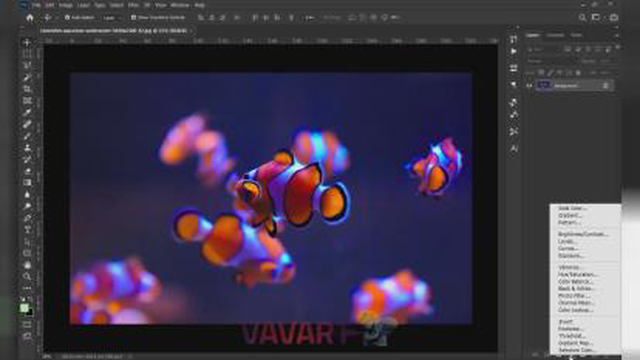Toggle Show Transform Controls checkbox
The image size is (640, 360).
click(133, 18)
